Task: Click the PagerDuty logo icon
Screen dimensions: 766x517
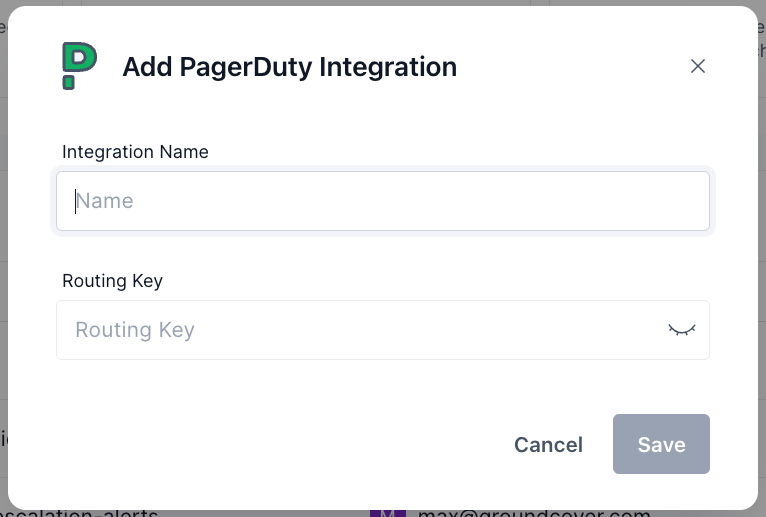Action: click(x=78, y=66)
